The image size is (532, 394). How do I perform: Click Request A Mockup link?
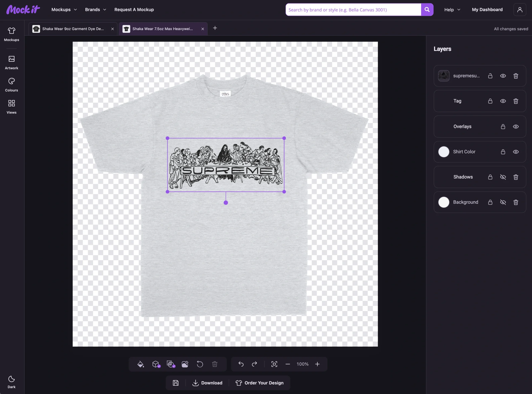(134, 10)
